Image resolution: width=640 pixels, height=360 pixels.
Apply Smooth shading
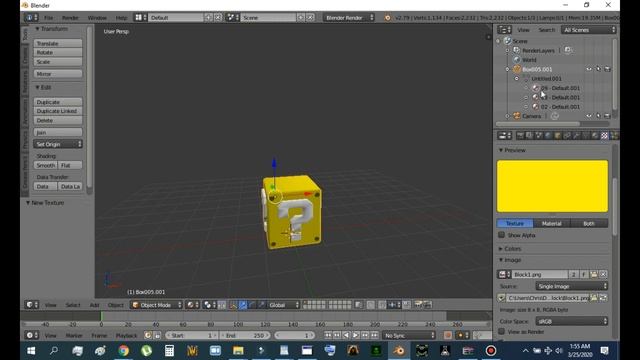click(45, 165)
